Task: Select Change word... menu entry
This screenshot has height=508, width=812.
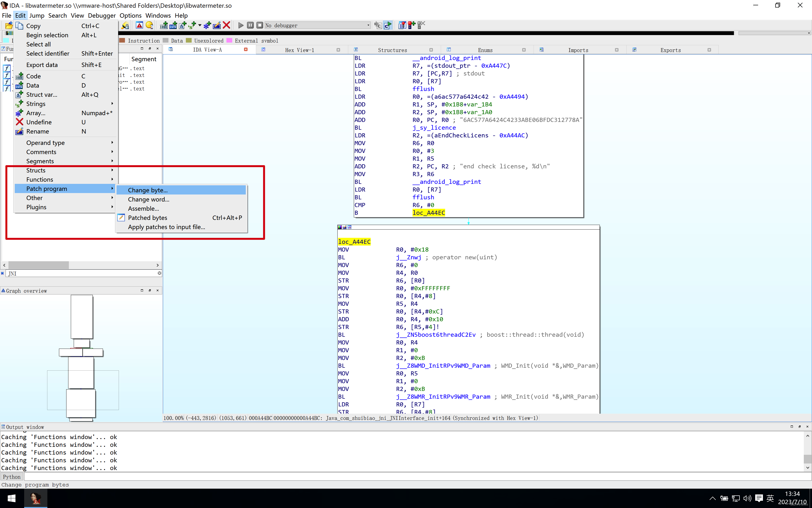Action: click(x=181, y=199)
